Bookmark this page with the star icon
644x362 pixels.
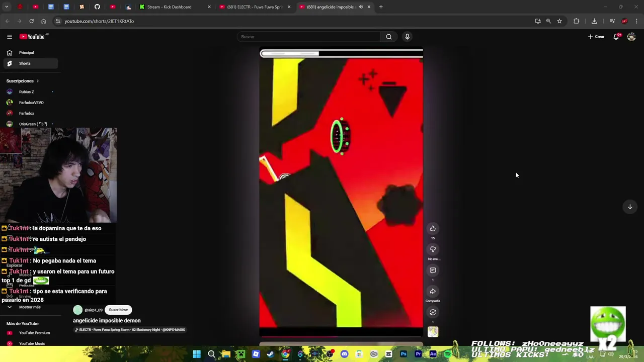tap(559, 21)
